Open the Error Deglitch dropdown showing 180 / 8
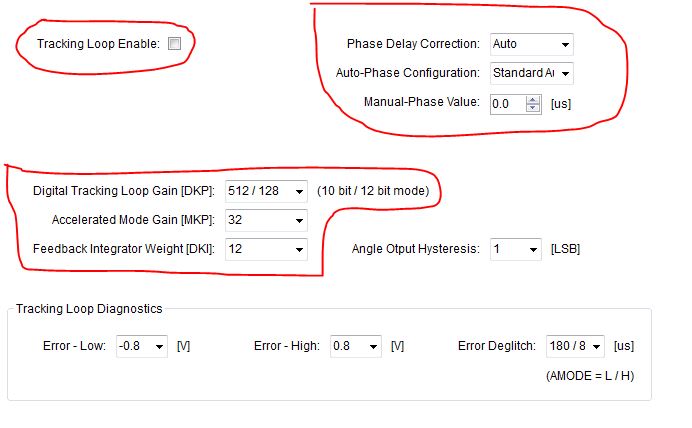The width and height of the screenshot is (692, 428). [x=575, y=346]
